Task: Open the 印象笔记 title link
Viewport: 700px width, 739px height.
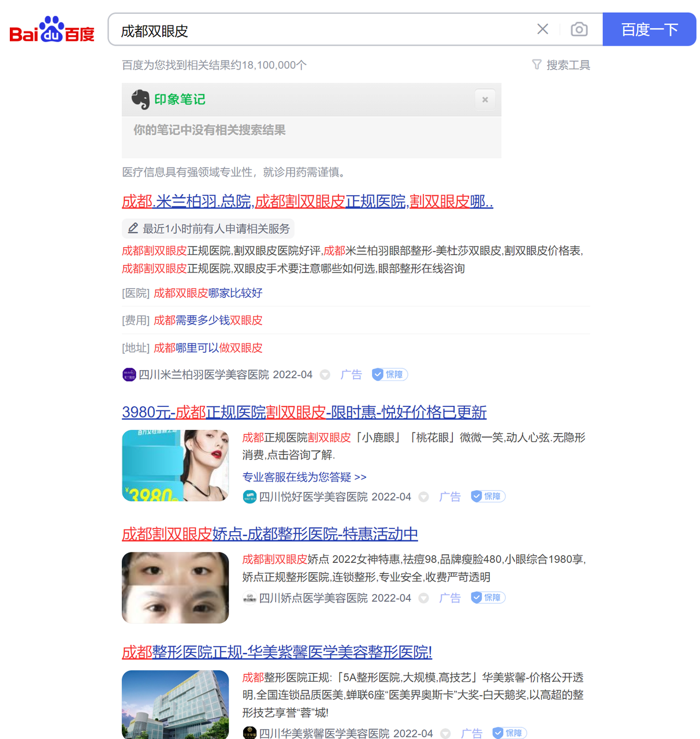Action: click(180, 99)
